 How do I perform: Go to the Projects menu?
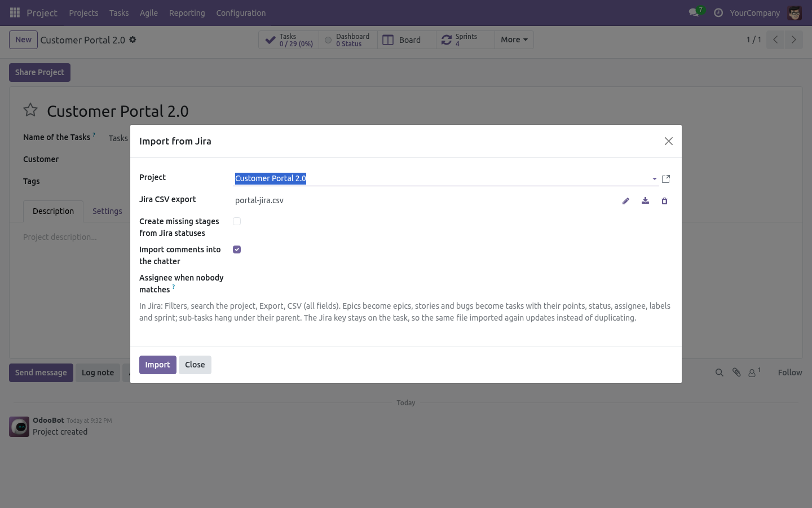[x=83, y=12]
